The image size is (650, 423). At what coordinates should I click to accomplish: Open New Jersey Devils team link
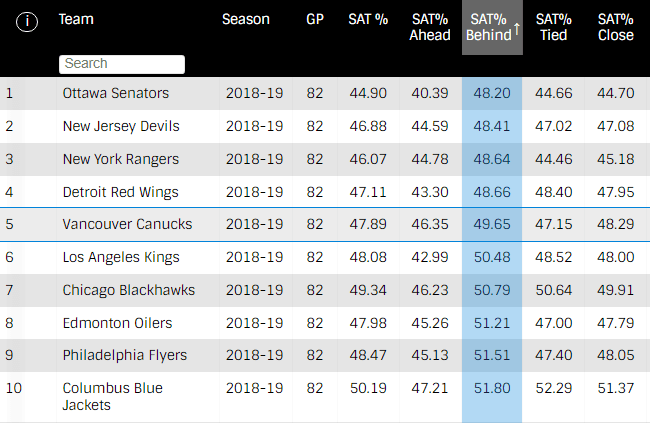120,126
